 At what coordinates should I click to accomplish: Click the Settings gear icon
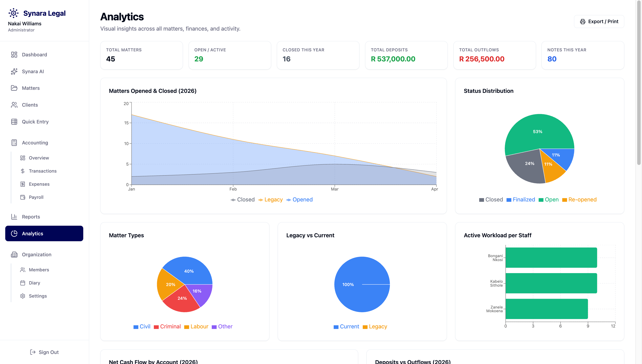[23, 296]
